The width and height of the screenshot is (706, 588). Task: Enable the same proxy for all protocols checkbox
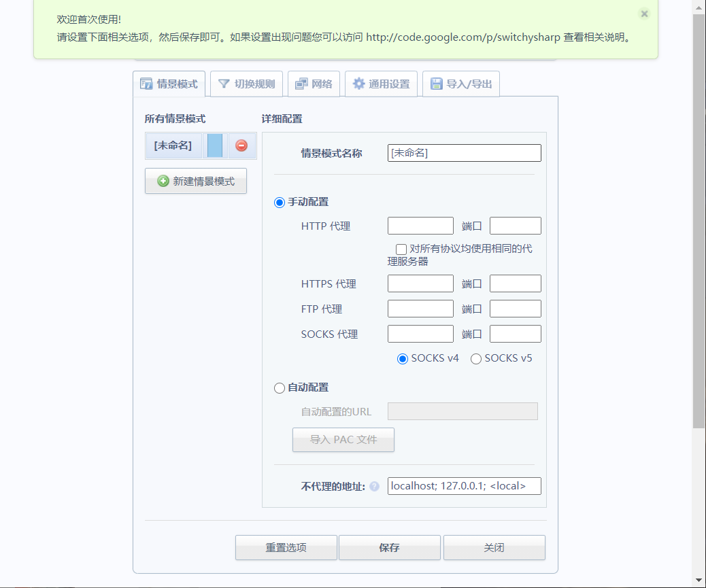[401, 249]
